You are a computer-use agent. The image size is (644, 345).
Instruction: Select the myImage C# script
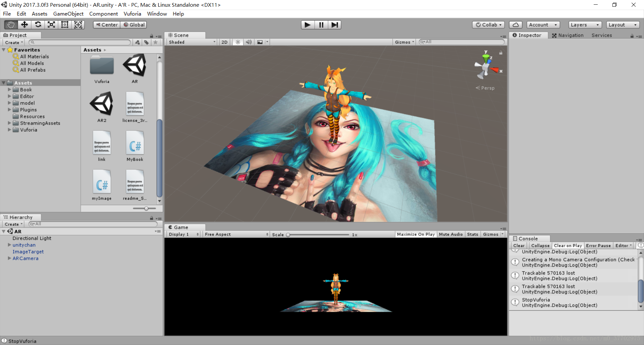(x=102, y=182)
